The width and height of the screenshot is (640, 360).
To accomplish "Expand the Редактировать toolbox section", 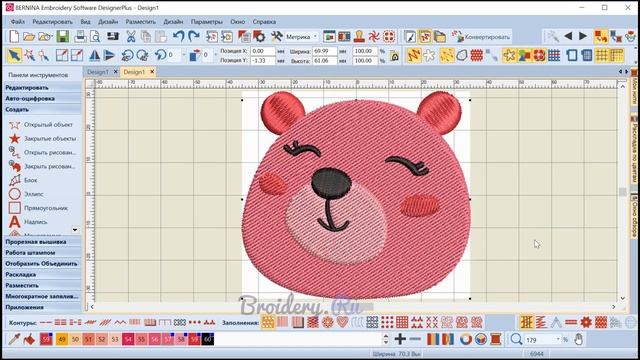I will (42, 88).
